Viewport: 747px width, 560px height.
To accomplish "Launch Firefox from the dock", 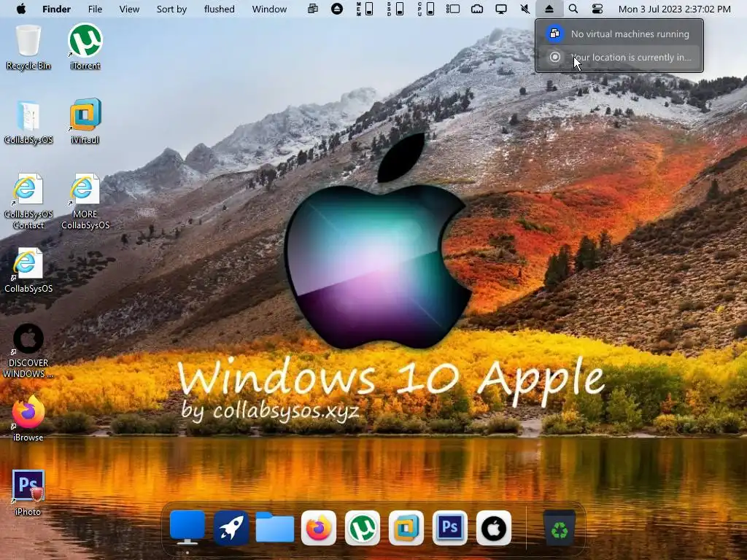I will point(319,528).
